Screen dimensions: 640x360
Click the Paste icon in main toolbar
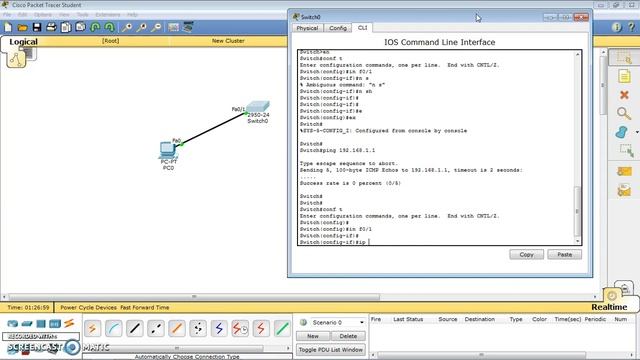[80, 27]
